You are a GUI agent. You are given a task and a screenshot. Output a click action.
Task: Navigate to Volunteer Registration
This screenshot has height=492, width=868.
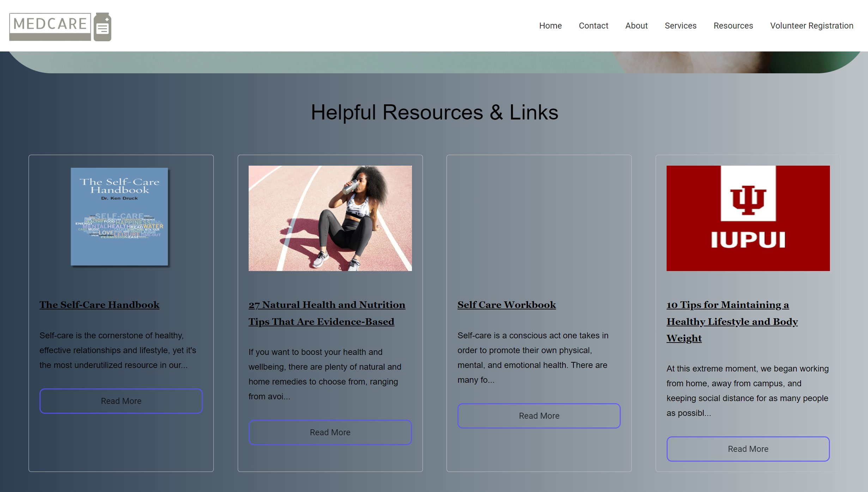[x=811, y=26]
